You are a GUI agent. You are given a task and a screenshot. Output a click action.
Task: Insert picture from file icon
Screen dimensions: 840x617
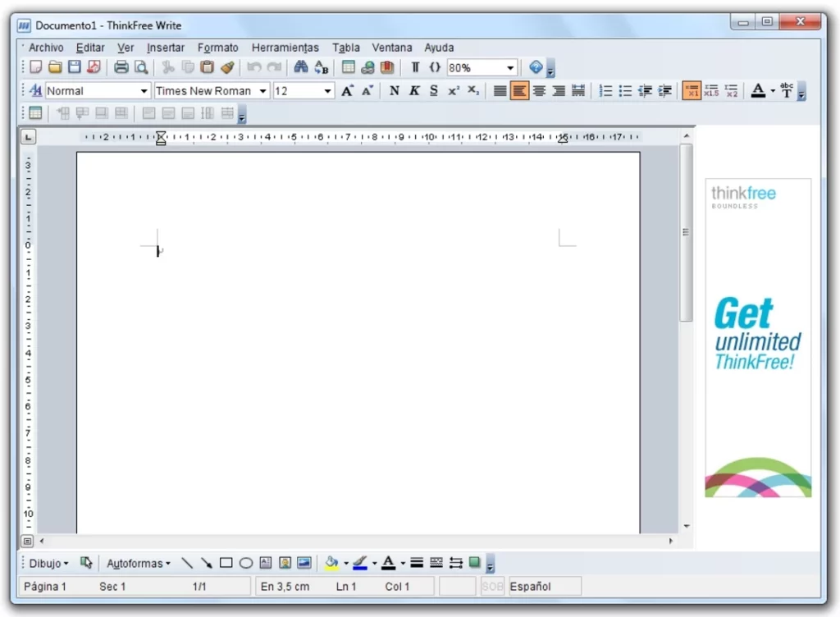pos(304,563)
